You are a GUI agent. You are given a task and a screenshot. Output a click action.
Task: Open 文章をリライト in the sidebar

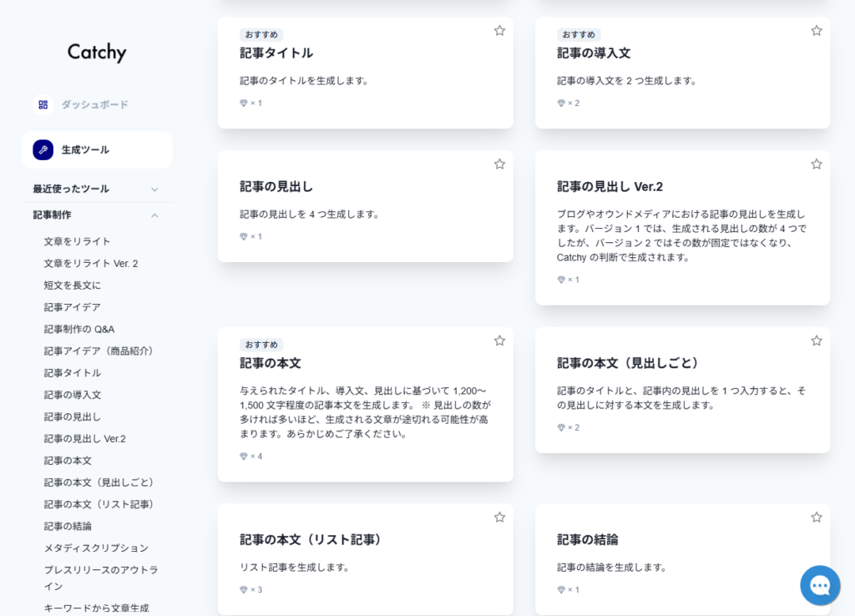click(78, 241)
